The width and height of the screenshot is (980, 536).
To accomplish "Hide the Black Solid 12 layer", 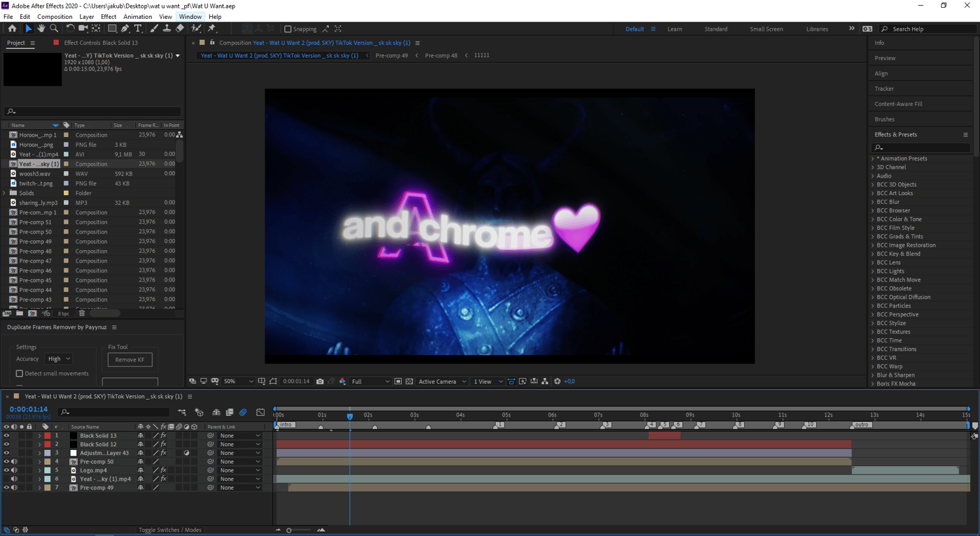I will point(7,444).
